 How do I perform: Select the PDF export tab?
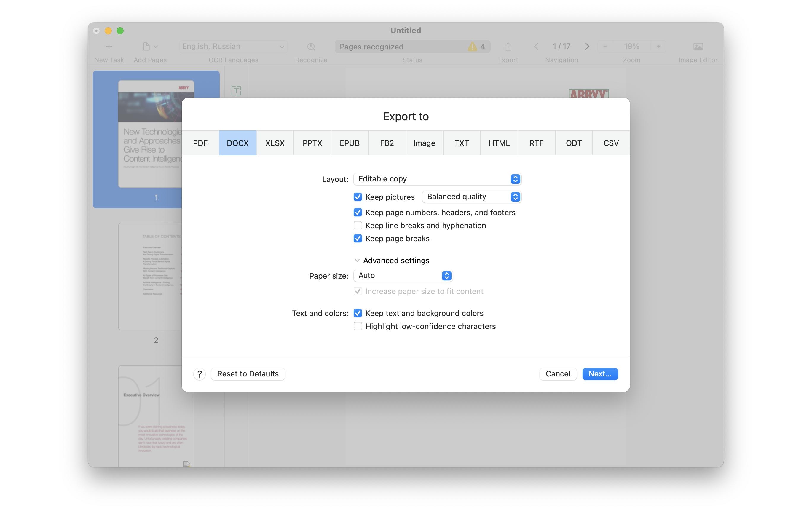pos(200,143)
